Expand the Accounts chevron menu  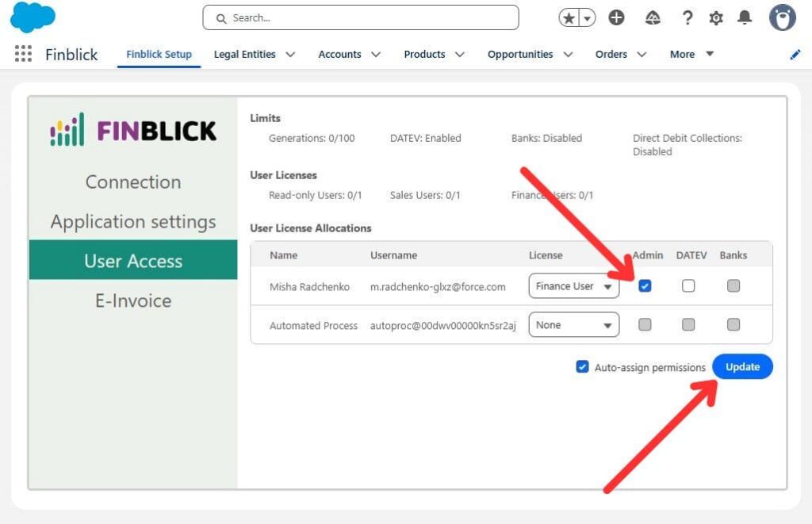coord(376,55)
